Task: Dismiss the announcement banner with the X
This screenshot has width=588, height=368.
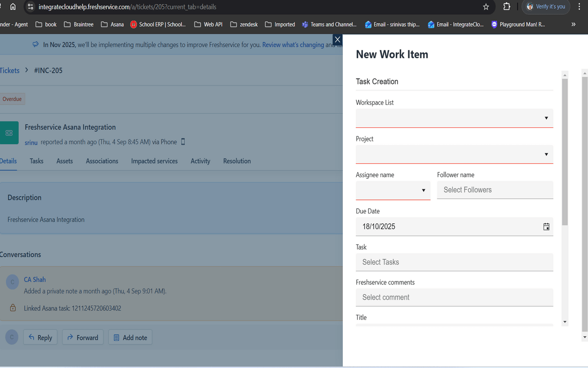Action: point(337,39)
